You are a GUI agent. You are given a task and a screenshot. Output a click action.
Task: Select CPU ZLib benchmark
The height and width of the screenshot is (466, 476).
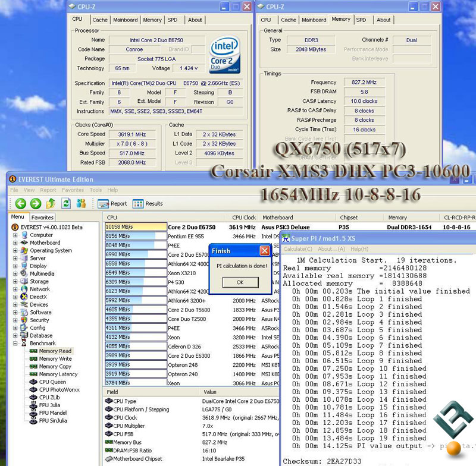(49, 398)
